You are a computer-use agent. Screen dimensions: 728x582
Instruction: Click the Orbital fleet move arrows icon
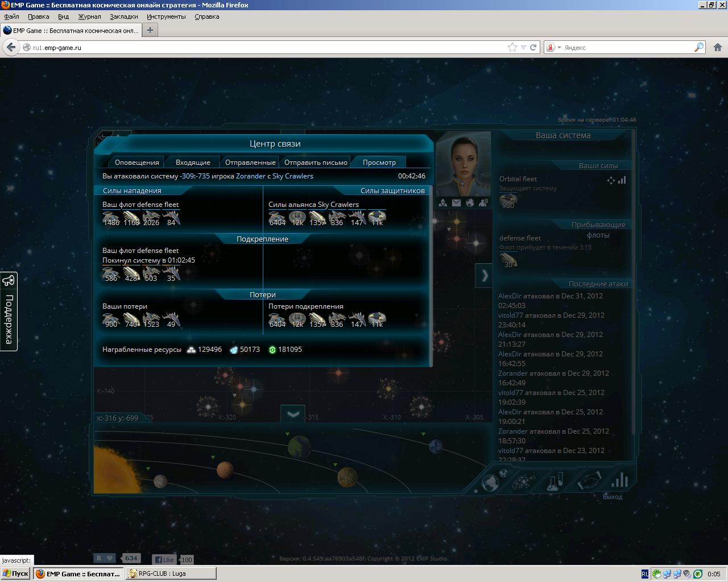pyautogui.click(x=611, y=180)
